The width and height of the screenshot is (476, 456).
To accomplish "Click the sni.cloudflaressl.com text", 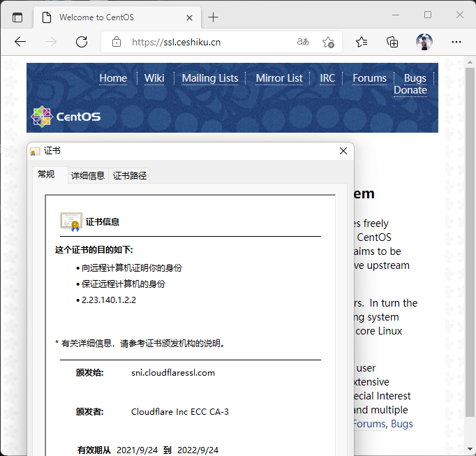I will click(x=173, y=373).
